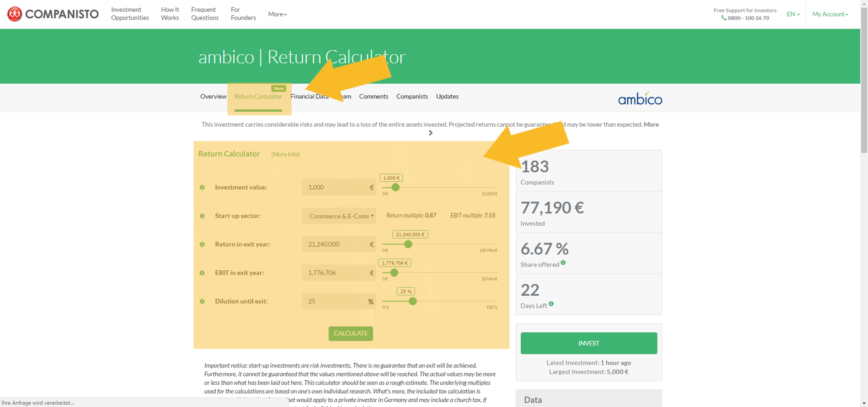Open For Founders page

(243, 13)
